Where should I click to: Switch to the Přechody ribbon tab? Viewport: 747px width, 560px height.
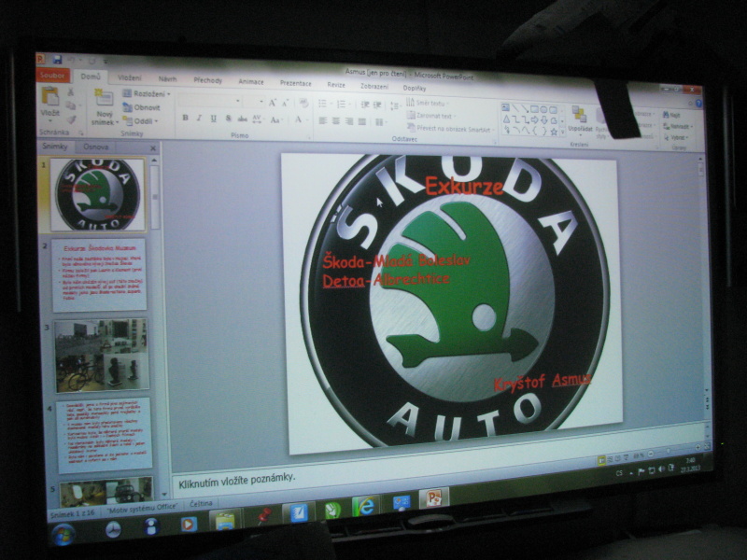tap(207, 80)
